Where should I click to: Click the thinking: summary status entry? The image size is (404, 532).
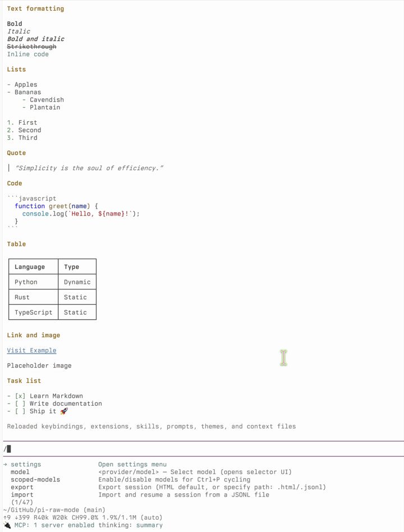pos(131,525)
